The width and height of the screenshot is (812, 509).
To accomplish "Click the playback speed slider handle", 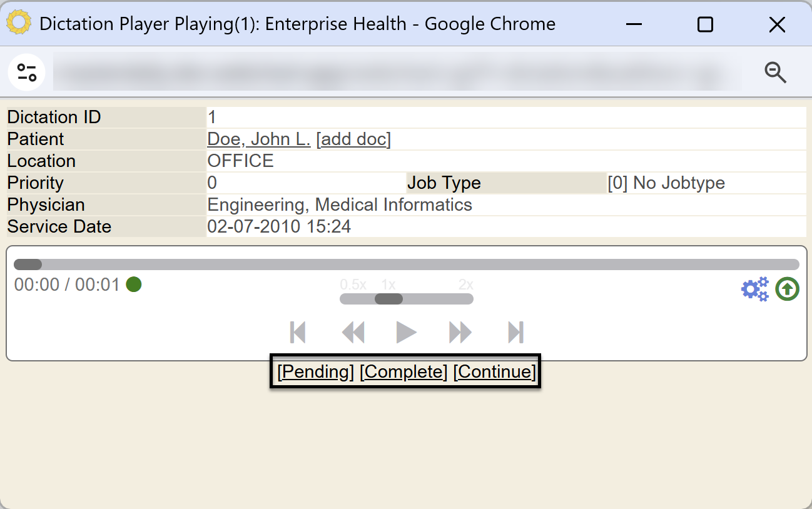I will click(x=388, y=299).
